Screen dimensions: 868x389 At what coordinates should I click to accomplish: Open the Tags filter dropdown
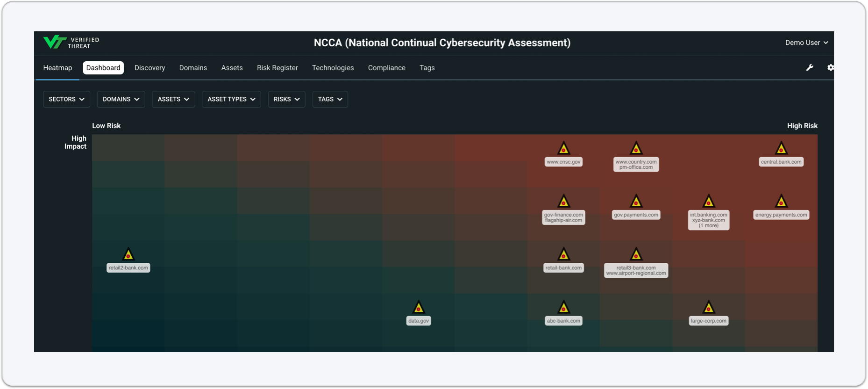click(x=330, y=99)
